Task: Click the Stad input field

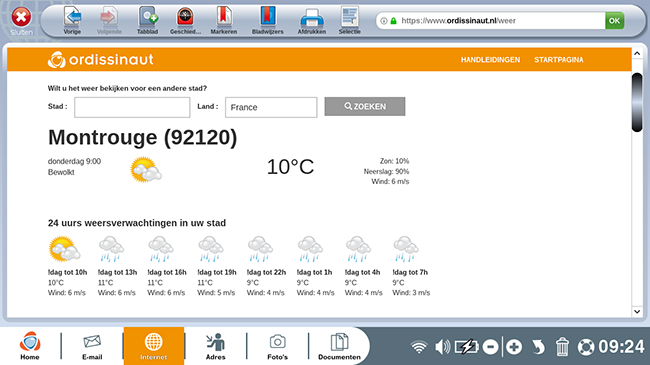Action: click(x=132, y=107)
